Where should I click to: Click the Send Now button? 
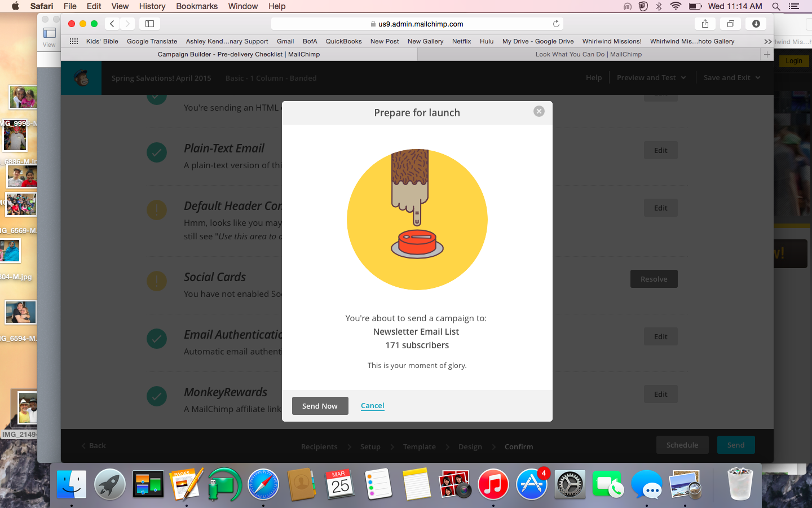pos(320,406)
